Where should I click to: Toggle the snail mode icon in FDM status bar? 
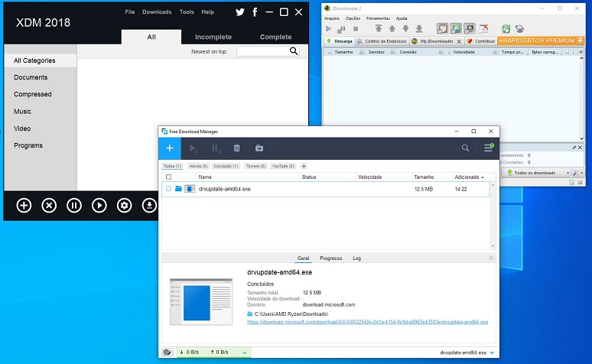(168, 353)
